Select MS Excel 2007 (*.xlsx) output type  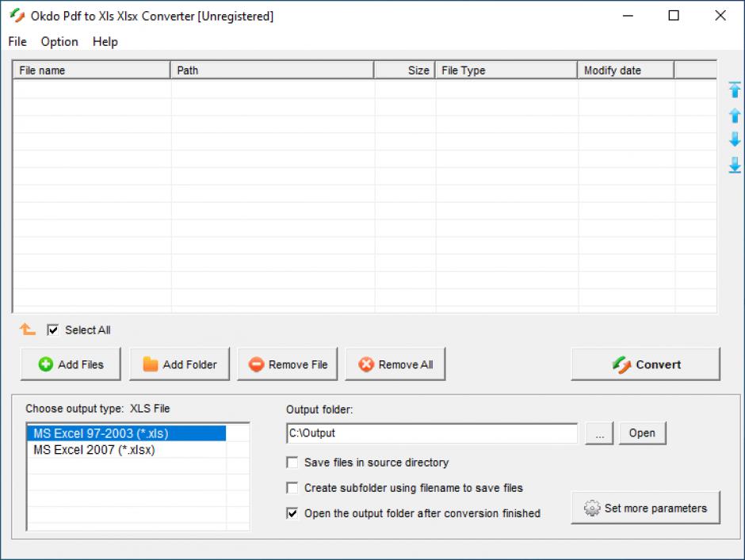coord(126,450)
